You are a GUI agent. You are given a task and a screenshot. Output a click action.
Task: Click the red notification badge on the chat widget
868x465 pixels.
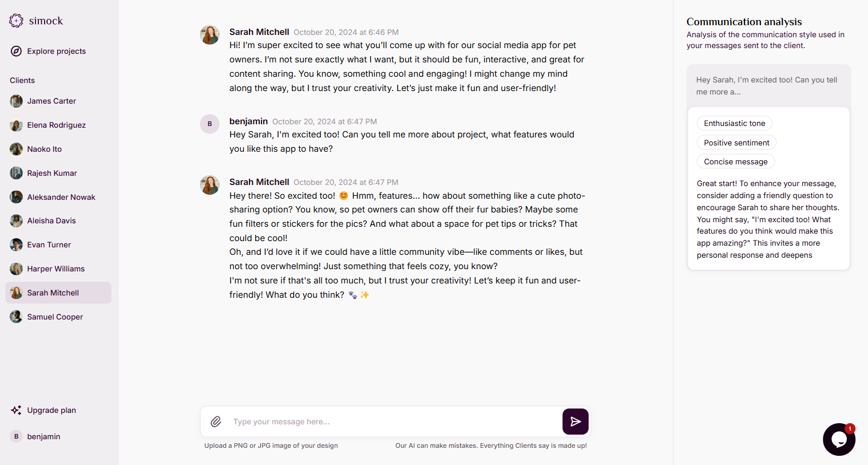click(850, 428)
